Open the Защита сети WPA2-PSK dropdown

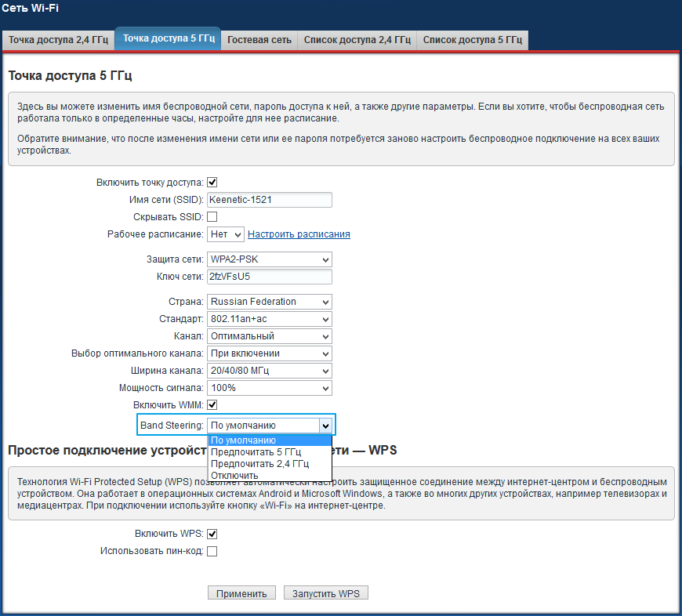(x=269, y=259)
